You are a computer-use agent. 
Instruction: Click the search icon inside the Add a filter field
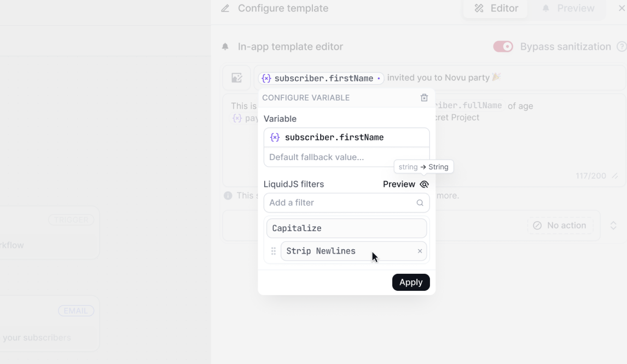click(x=420, y=202)
